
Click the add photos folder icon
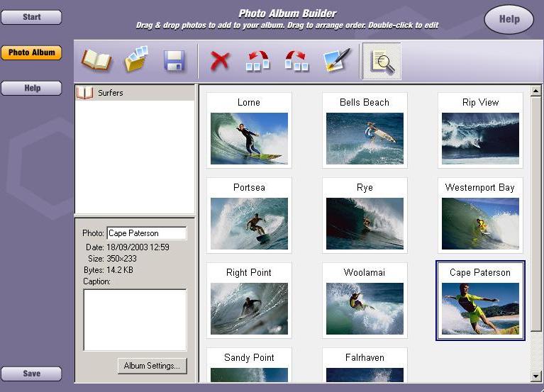pos(136,60)
